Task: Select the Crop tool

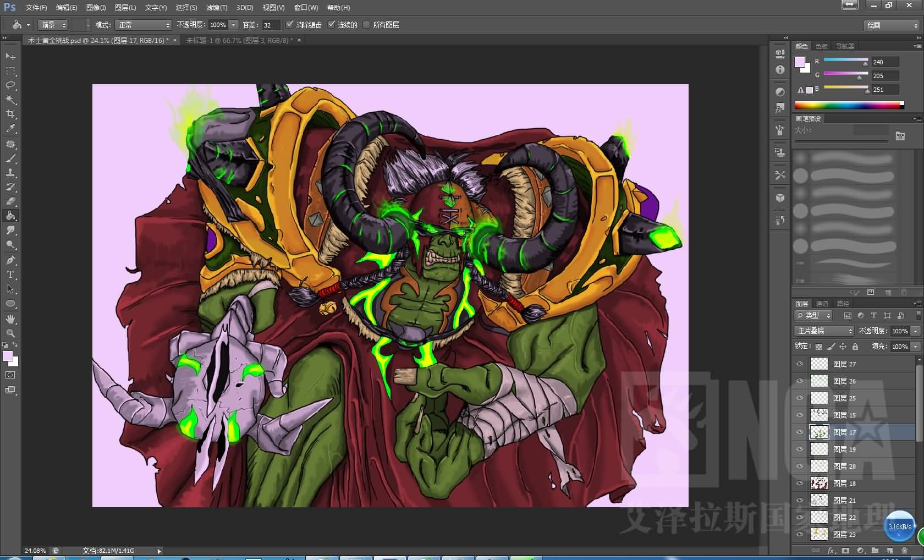Action: point(10,114)
